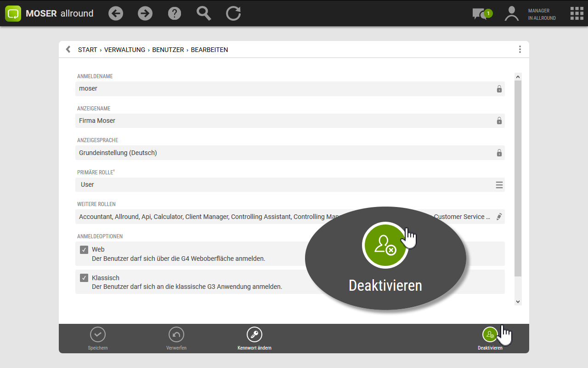Click the Manager user profile icon
The height and width of the screenshot is (368, 588).
(x=511, y=14)
